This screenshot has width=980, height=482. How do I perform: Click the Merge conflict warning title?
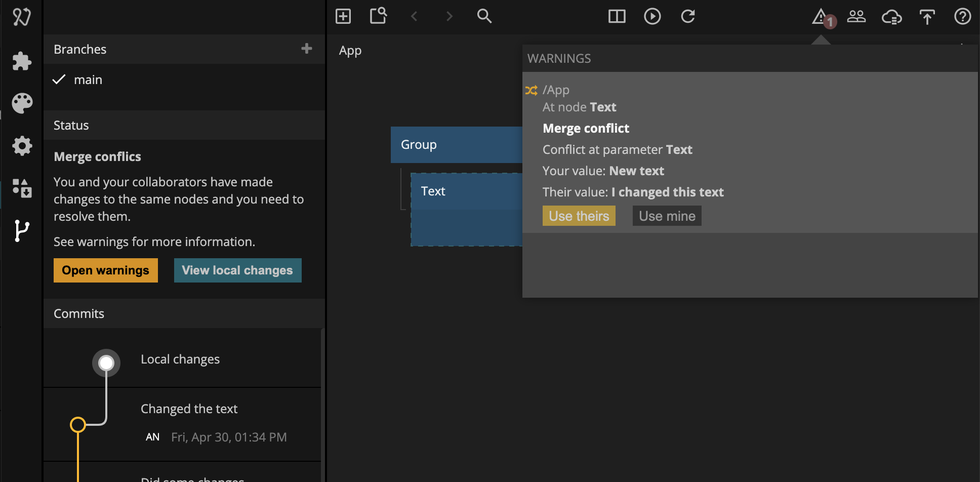tap(586, 128)
